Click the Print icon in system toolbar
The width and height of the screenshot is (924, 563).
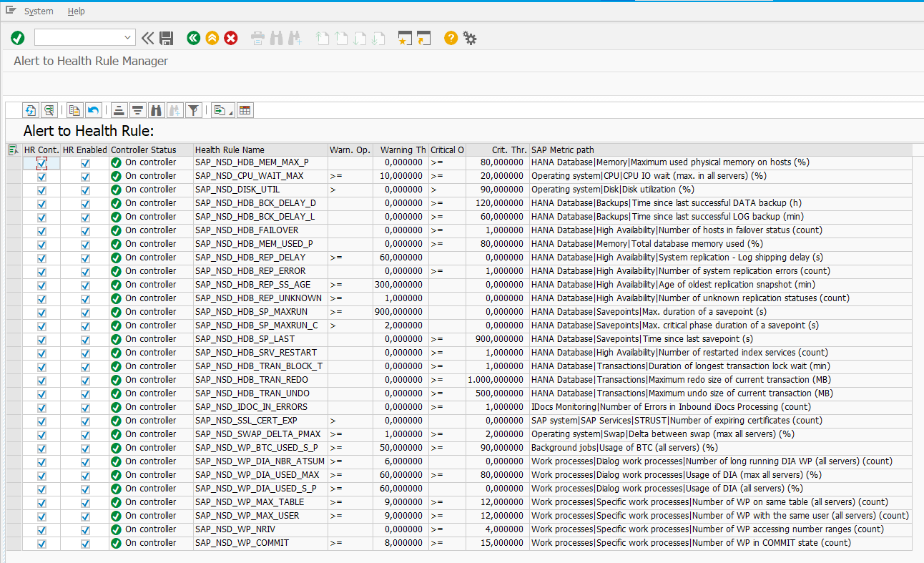(257, 38)
